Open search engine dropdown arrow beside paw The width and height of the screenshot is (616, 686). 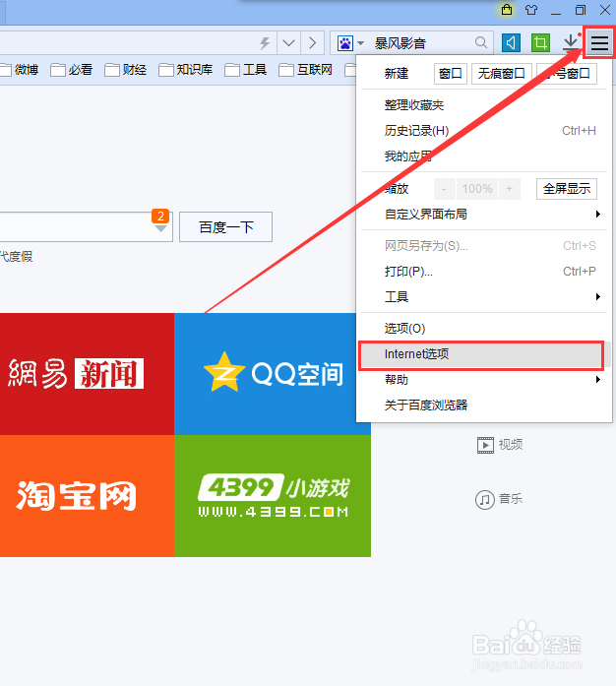[x=360, y=43]
